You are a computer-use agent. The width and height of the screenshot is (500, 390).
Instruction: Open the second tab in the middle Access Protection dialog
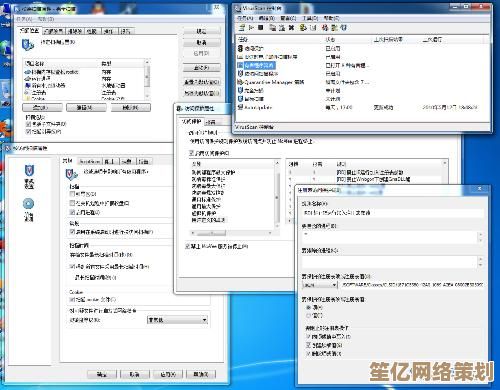click(211, 122)
